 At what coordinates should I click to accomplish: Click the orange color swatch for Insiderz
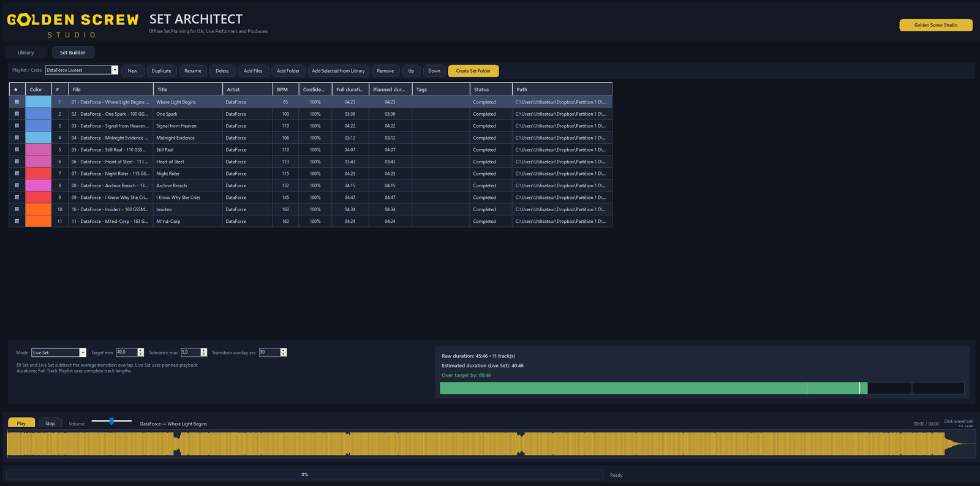(38, 209)
